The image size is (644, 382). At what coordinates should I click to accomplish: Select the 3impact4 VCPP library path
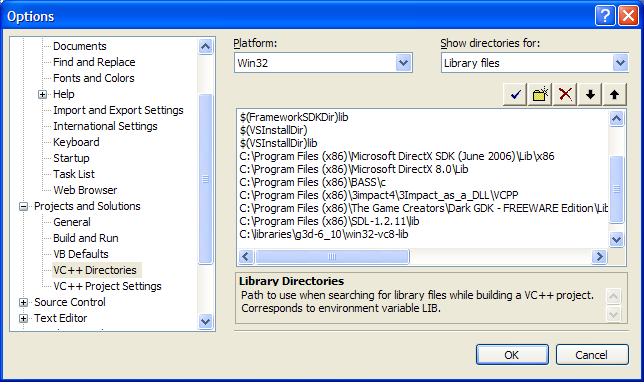pyautogui.click(x=379, y=196)
